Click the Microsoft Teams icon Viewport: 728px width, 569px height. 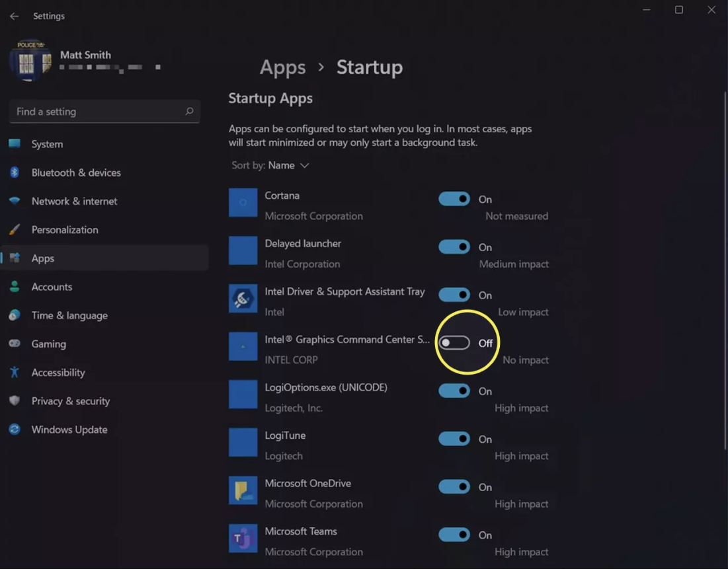coord(243,539)
